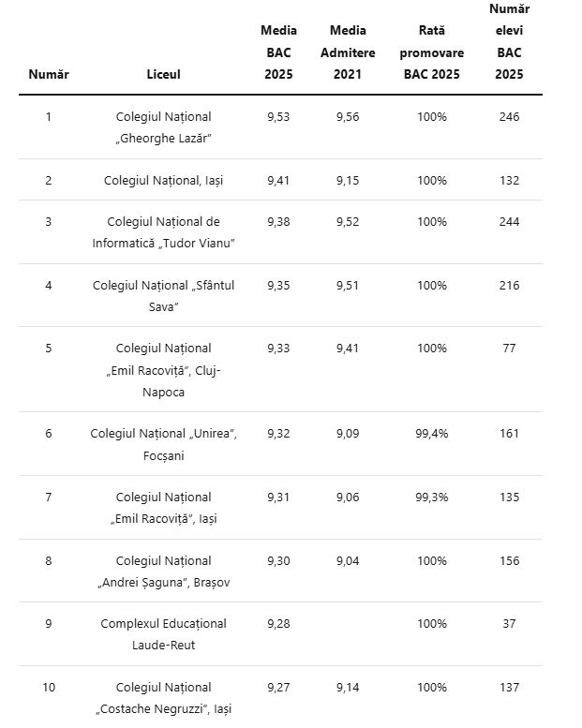The height and width of the screenshot is (728, 582).
Task: Select the Media BAC 2025 column header
Action: click(x=278, y=52)
